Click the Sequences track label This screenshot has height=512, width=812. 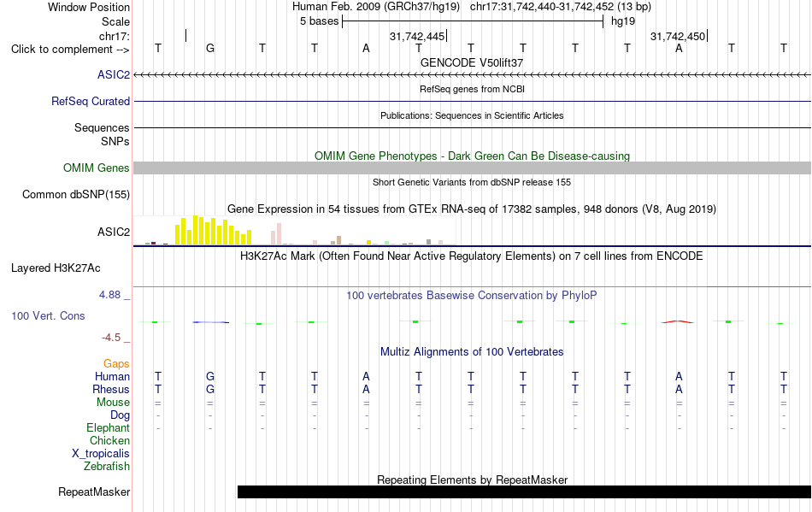pos(102,127)
